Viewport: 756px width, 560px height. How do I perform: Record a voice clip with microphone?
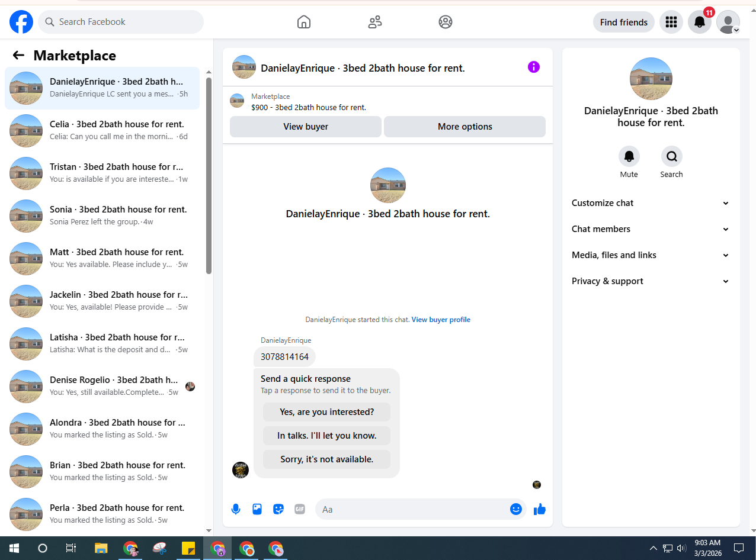pos(236,509)
